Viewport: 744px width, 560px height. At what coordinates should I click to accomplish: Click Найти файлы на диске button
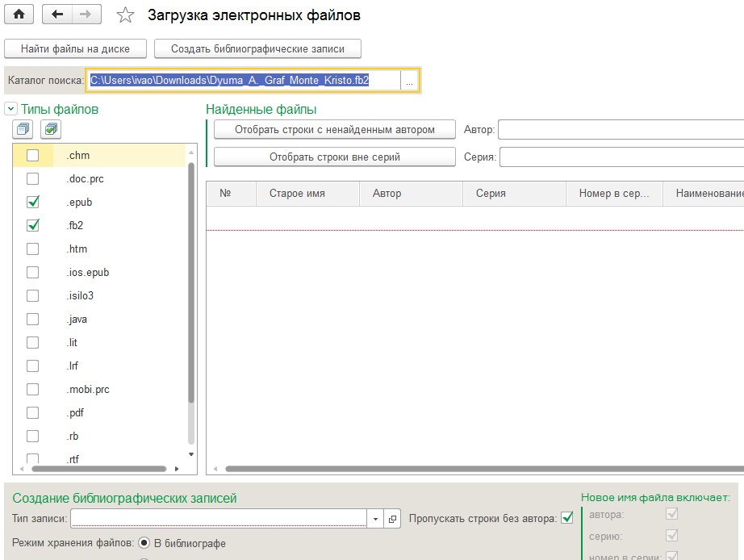(75, 48)
